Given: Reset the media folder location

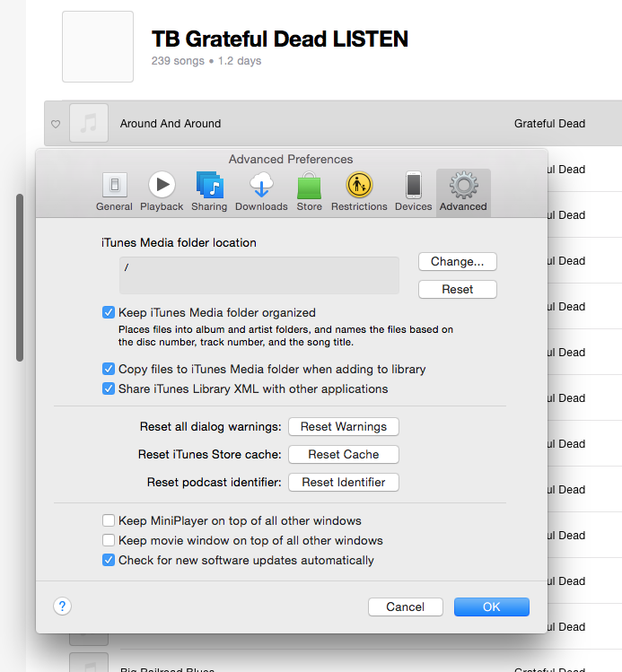Looking at the screenshot, I should tap(458, 289).
